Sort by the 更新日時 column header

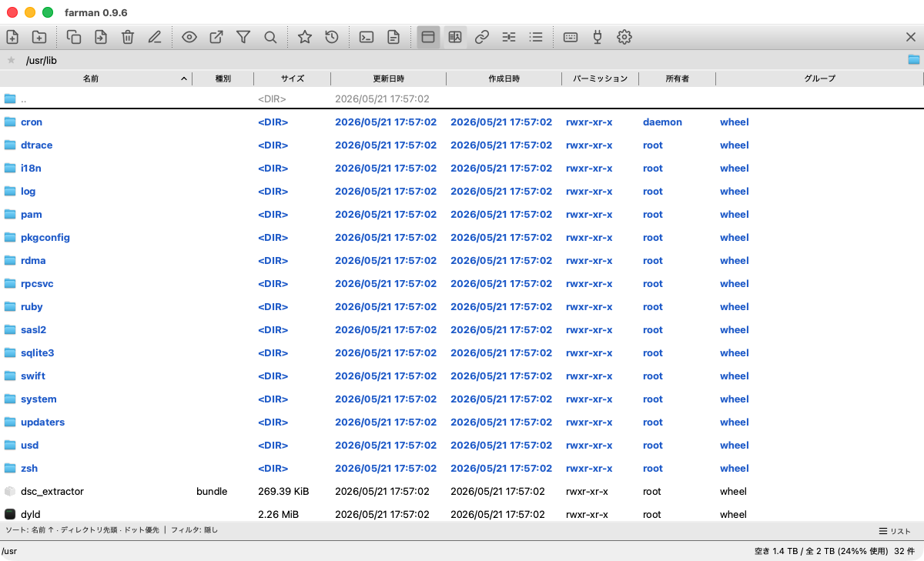click(389, 78)
